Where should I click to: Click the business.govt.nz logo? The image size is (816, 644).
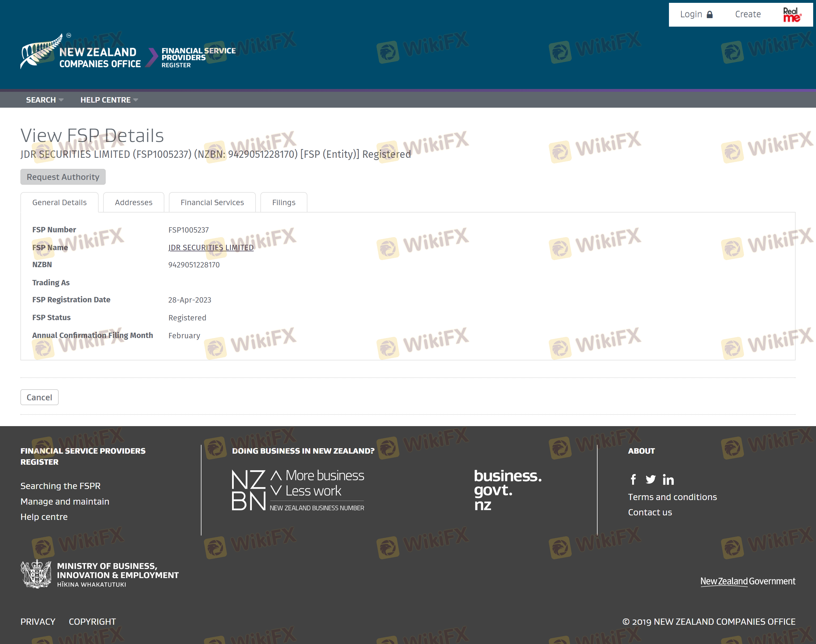pos(507,490)
